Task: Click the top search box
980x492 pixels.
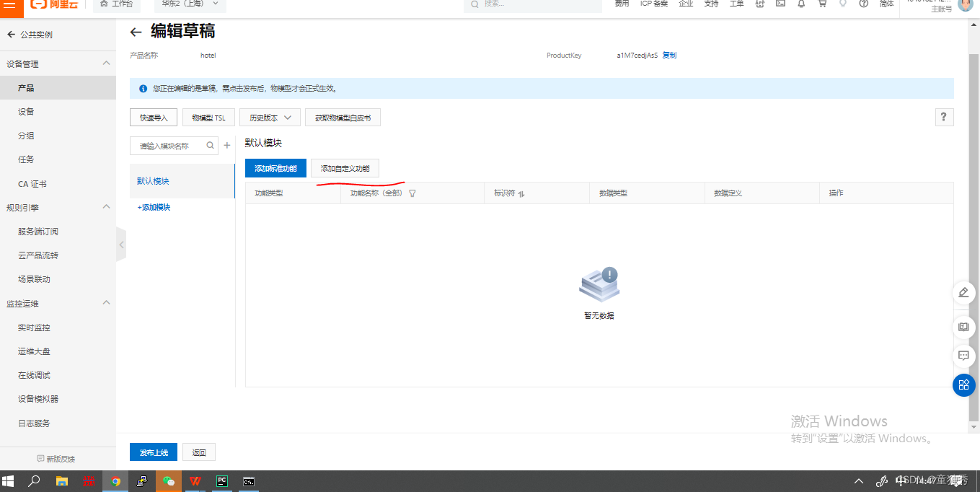Action: pos(533,4)
